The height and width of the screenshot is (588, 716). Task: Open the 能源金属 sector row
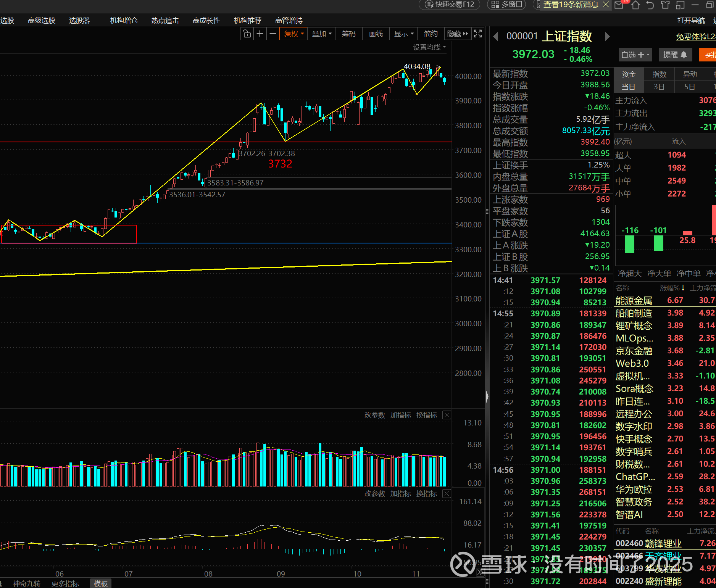tap(665, 300)
